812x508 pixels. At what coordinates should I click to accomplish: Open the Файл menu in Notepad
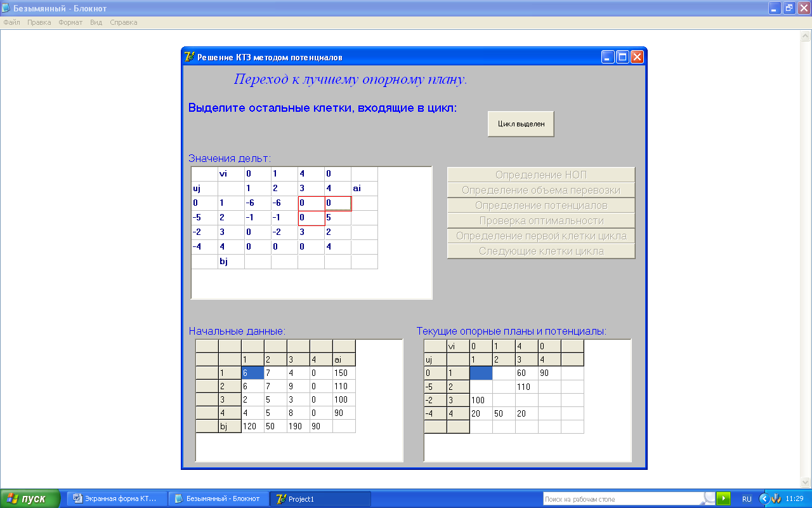coord(11,22)
